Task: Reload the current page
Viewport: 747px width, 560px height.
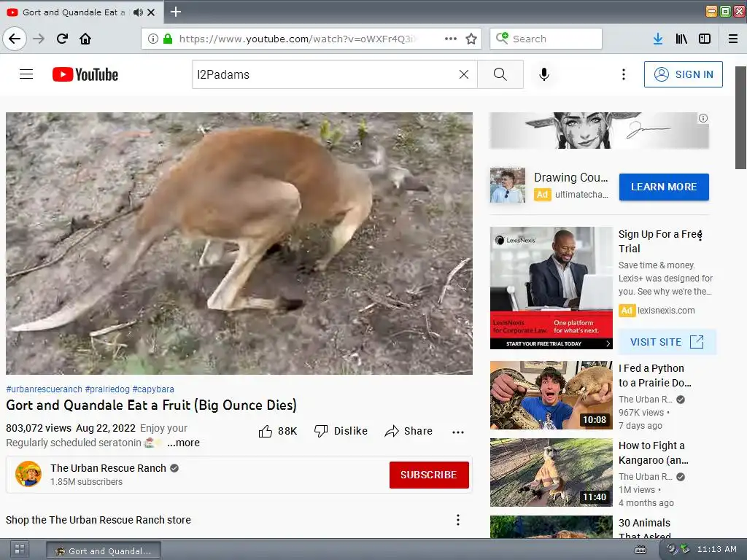Action: click(x=63, y=39)
